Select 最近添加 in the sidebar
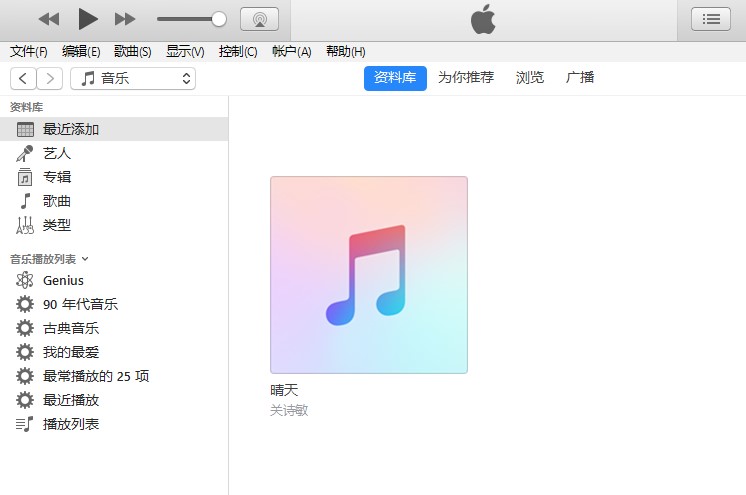This screenshot has height=495, width=746. [x=114, y=129]
